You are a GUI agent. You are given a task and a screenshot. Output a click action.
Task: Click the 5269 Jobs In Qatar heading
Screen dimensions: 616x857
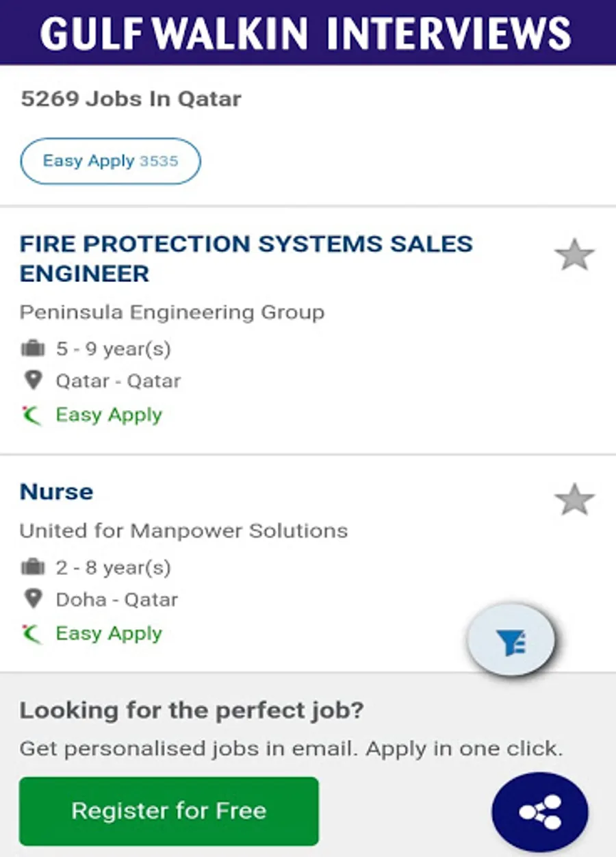131,99
